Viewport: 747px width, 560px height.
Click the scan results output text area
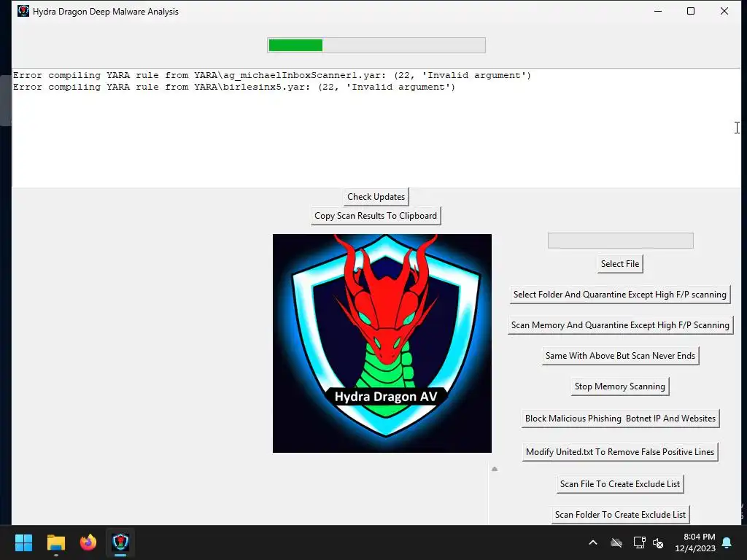[x=376, y=128]
